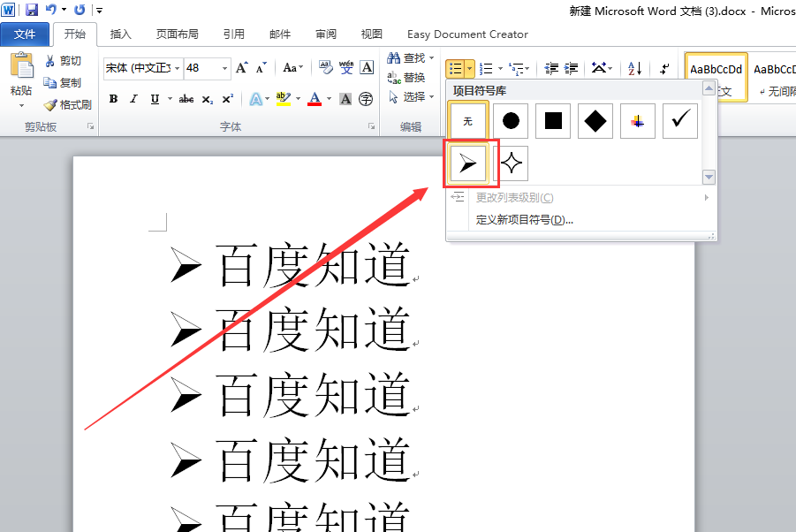Open the 剪贴板 dialog launcher
The height and width of the screenshot is (532, 796).
(x=90, y=126)
